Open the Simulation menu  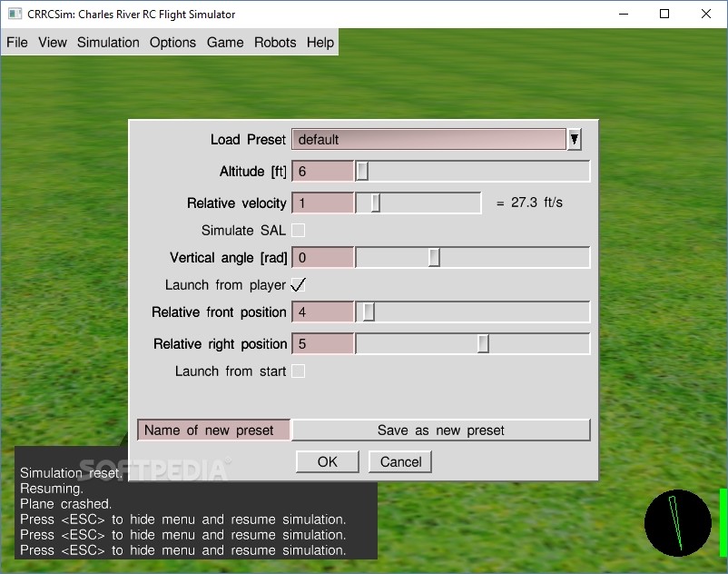108,43
